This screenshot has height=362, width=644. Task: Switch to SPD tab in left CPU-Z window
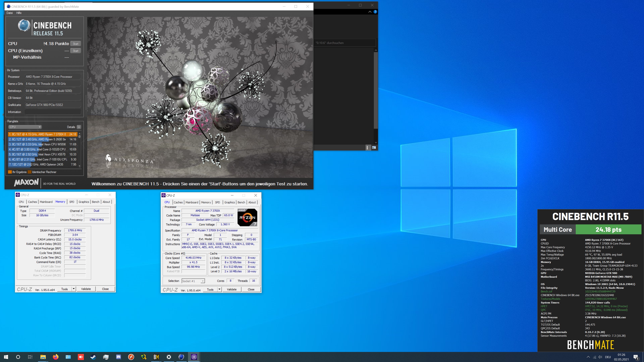[x=72, y=202]
